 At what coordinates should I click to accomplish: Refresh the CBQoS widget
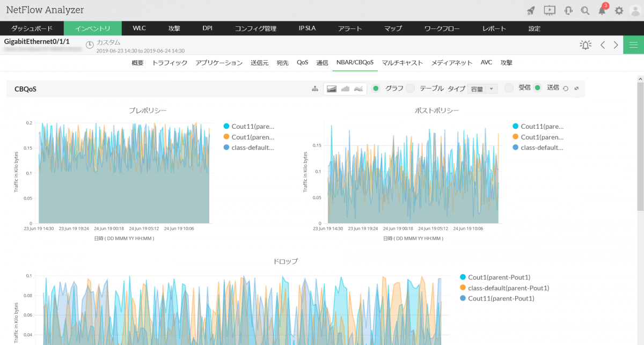(x=565, y=89)
